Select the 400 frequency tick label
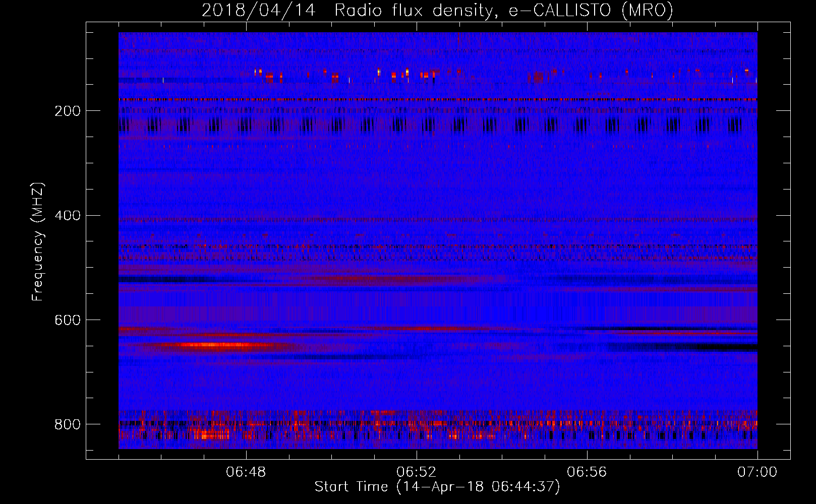 click(x=68, y=216)
